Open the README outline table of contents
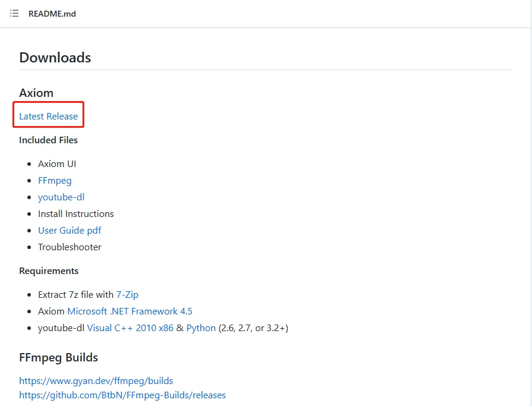The height and width of the screenshot is (406, 532). point(14,13)
